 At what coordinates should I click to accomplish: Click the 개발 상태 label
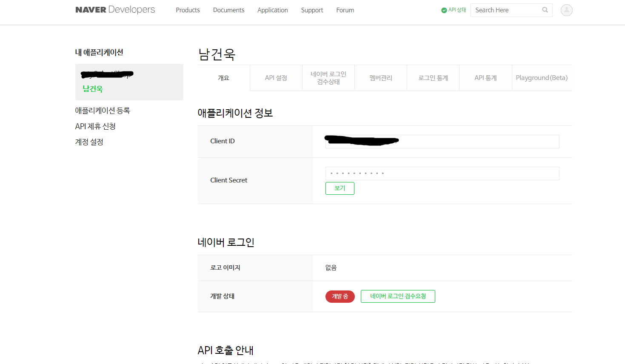pos(222,296)
